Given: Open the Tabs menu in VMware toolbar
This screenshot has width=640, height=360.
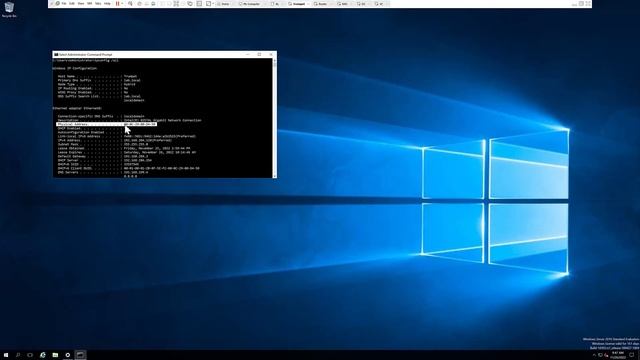Looking at the screenshot, I should tap(98, 4).
